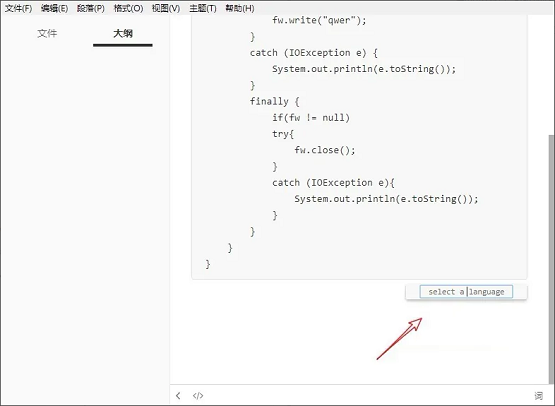555x406 pixels.
Task: Open the 文件(F) menu
Action: pyautogui.click(x=18, y=8)
